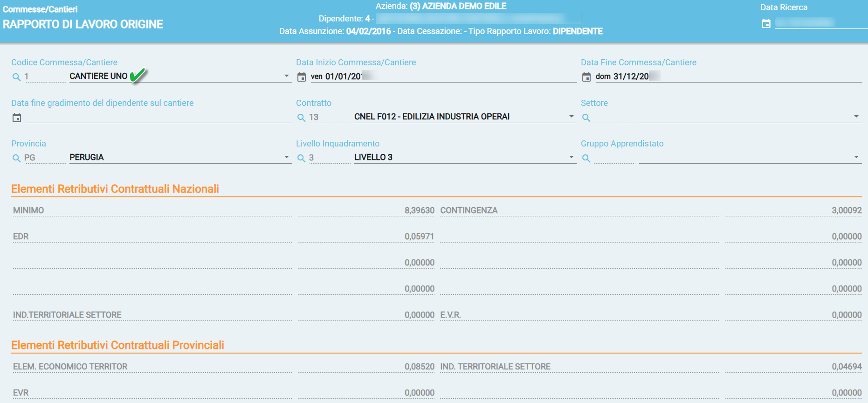
Task: Click the CANTIERE UNO green checkmark
Action: tap(138, 75)
